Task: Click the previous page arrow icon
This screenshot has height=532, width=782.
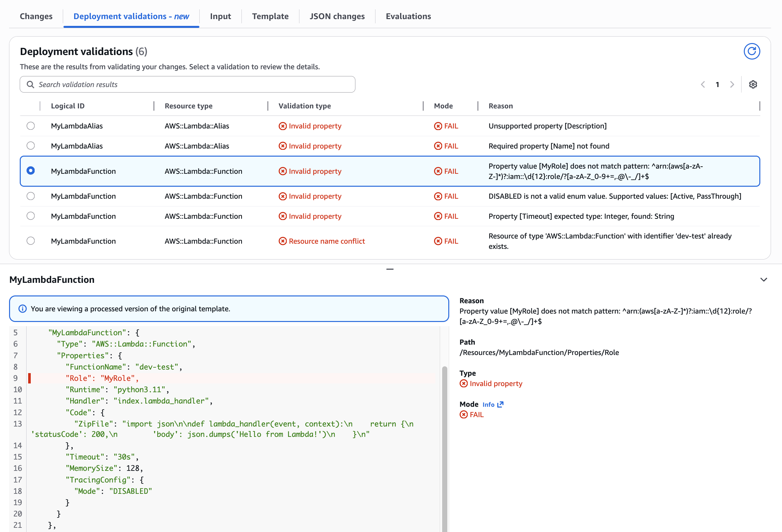Action: point(703,84)
